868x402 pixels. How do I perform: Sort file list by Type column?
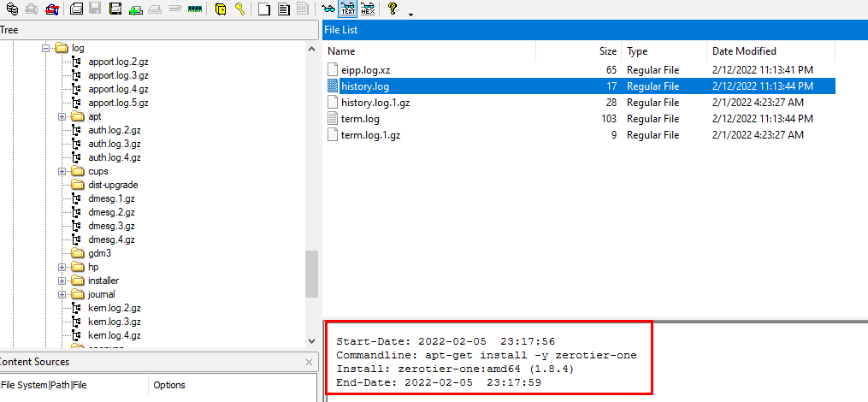664,51
